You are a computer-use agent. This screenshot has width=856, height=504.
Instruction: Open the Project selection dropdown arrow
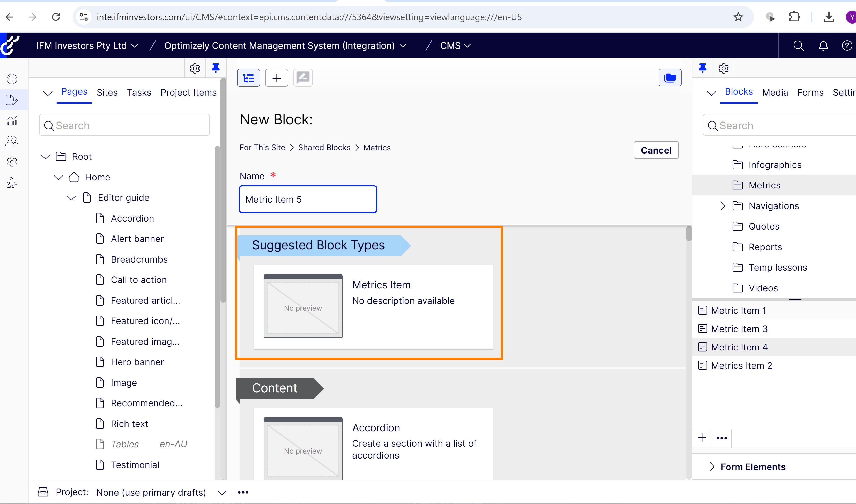pos(222,492)
